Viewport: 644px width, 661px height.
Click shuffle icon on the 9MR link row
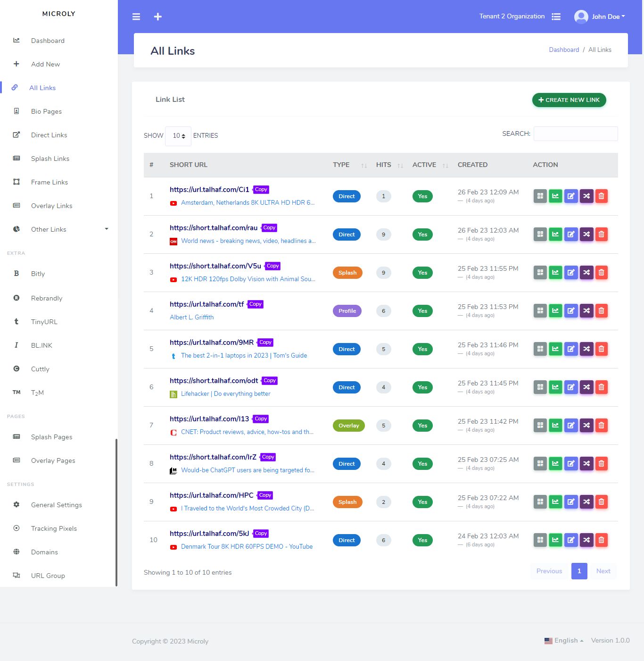tap(586, 349)
